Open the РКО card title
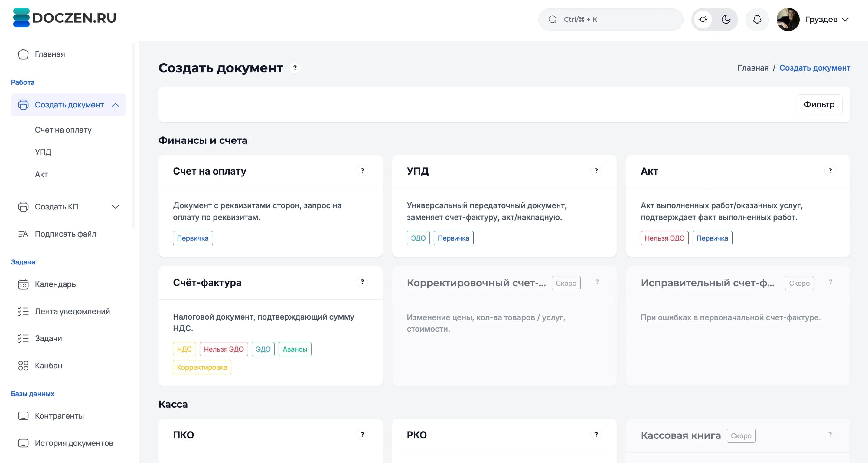 pos(417,435)
